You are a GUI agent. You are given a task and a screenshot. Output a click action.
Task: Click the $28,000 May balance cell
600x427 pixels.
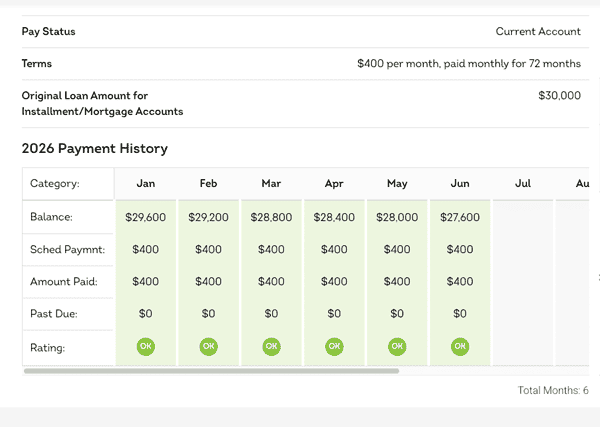(397, 217)
